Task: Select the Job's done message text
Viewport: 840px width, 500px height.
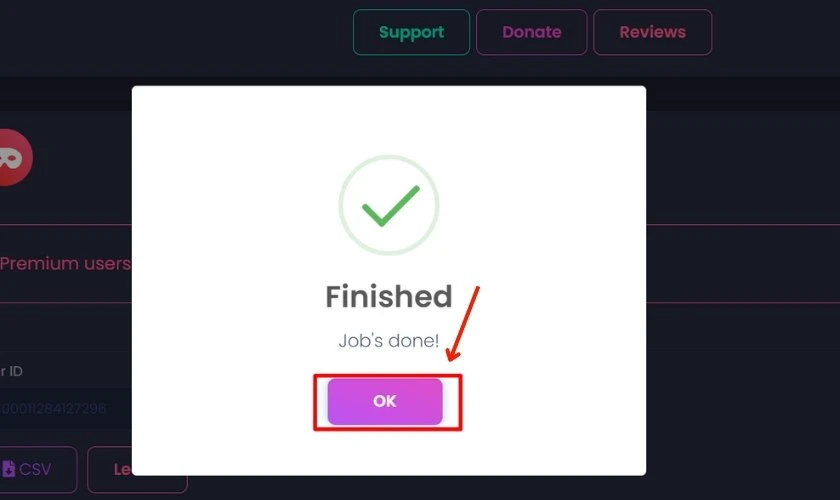Action: coord(389,341)
